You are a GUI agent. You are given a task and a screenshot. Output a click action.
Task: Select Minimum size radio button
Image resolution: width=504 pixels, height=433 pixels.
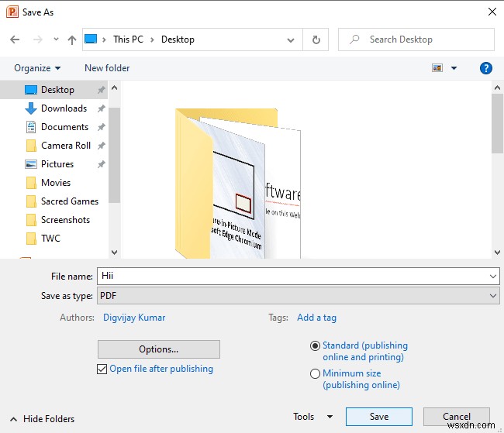[x=315, y=373]
